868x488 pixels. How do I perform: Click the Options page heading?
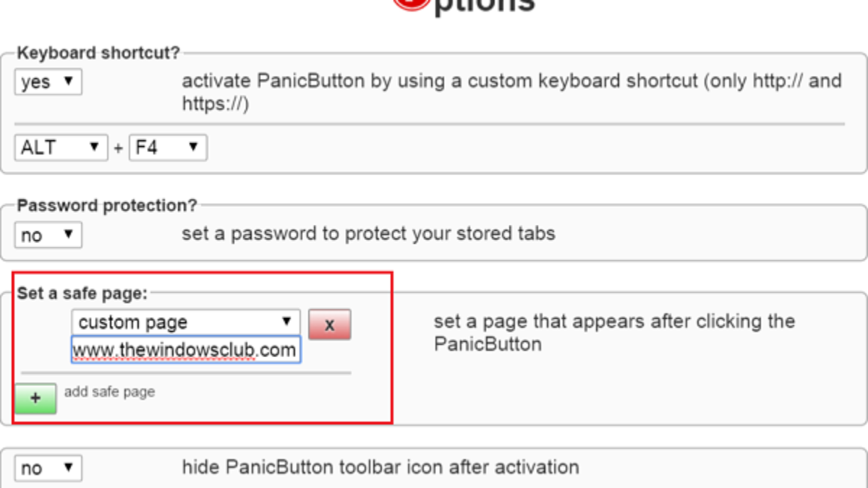[x=485, y=6]
